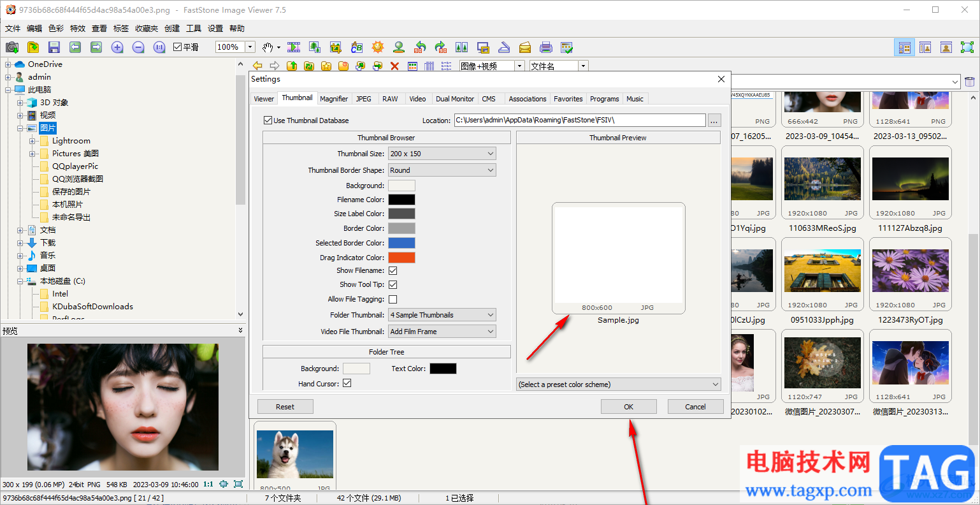Image resolution: width=980 pixels, height=505 pixels.
Task: Click the acquire from scanner camera icon
Action: [x=12, y=47]
